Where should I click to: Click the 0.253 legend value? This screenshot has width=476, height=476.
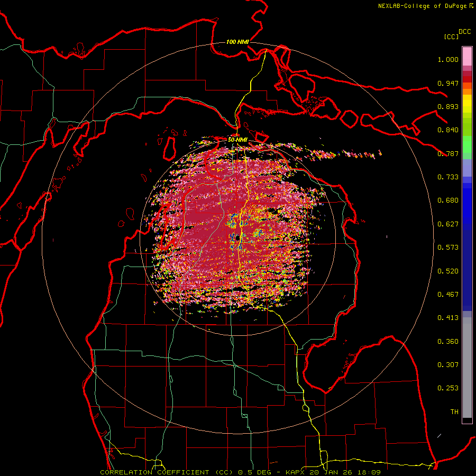pyautogui.click(x=448, y=388)
